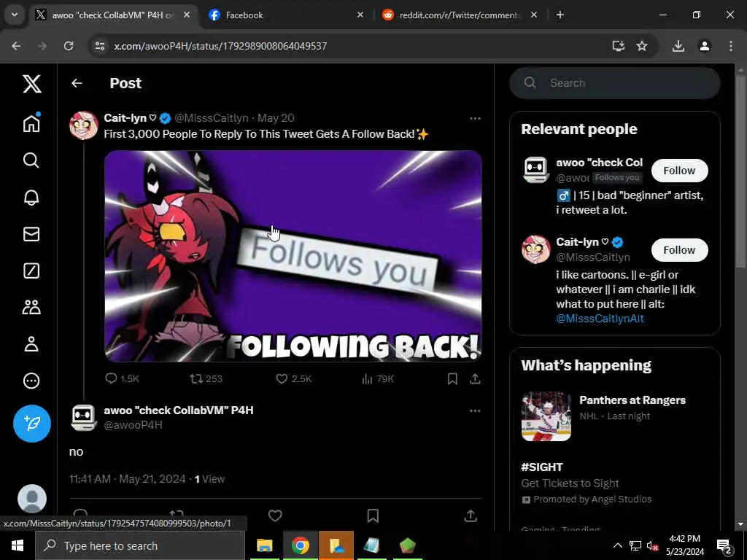
Task: Repost Cait-lyn's post showing 253
Action: [206, 378]
